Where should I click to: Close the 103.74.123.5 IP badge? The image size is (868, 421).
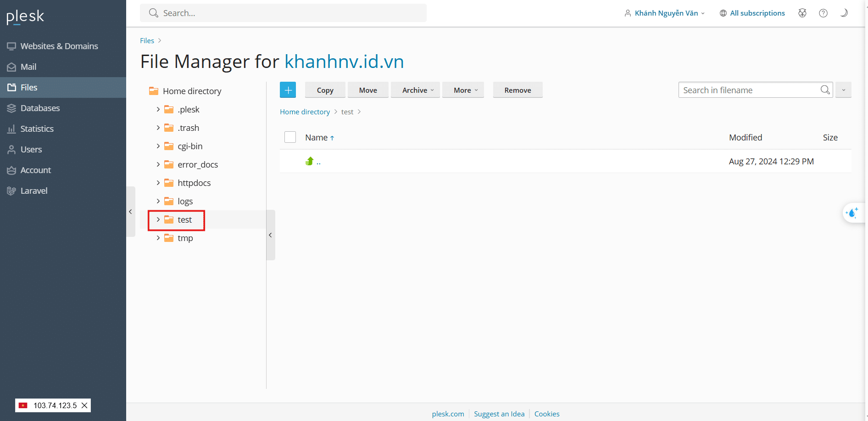pos(84,405)
